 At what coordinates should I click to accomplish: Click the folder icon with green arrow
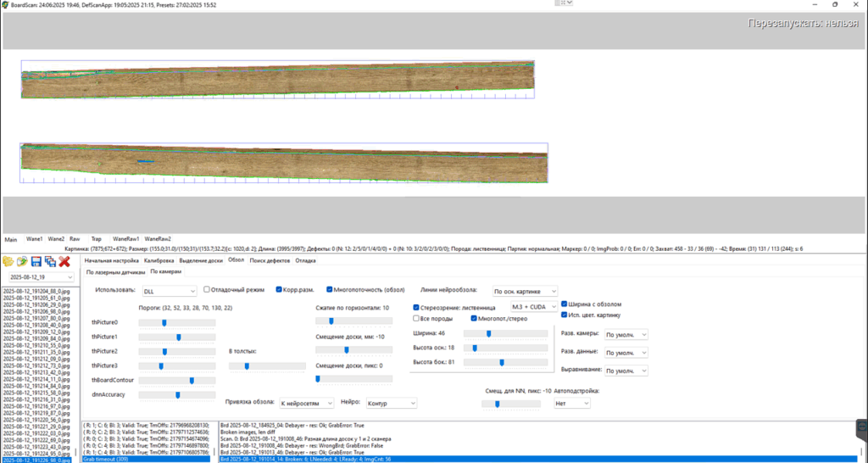(22, 261)
